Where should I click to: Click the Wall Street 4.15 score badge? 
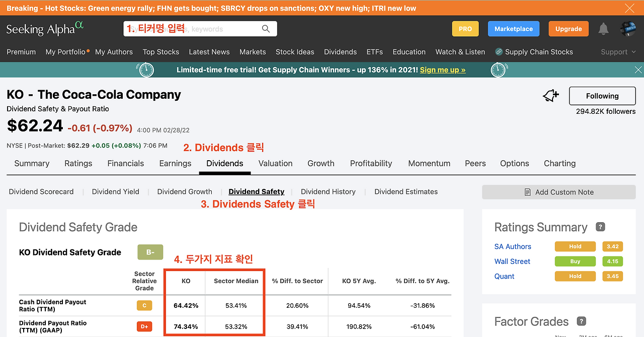[613, 261]
